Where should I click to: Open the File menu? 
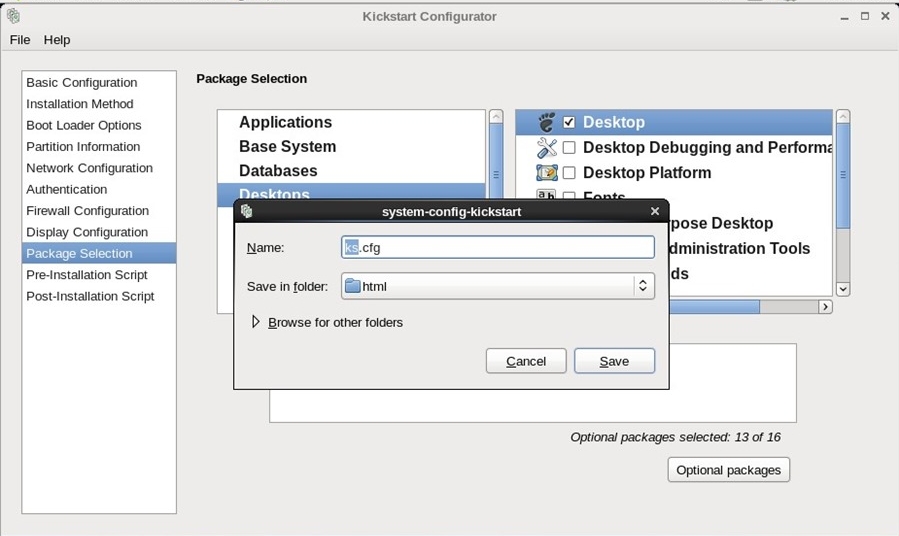coord(20,40)
